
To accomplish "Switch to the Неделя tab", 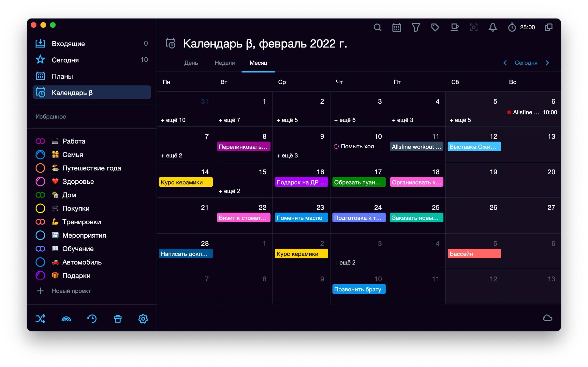I will point(224,63).
